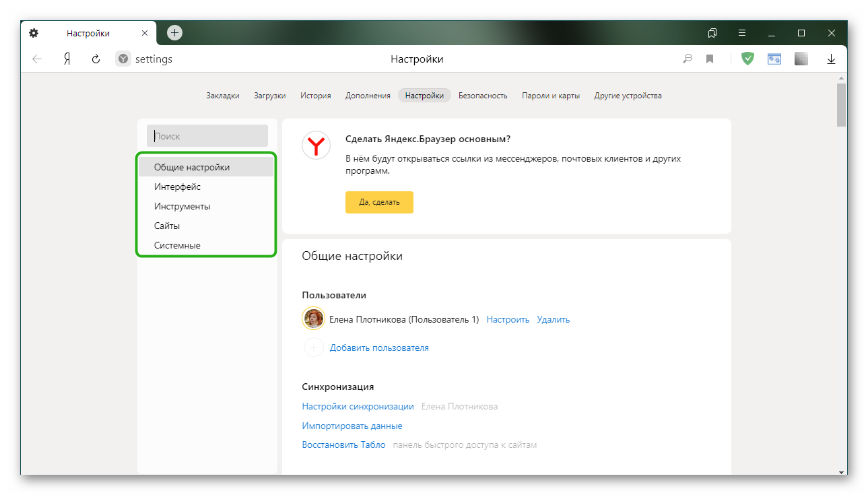868x495 pixels.
Task: Select Общие настройки in sidebar
Action: point(206,167)
